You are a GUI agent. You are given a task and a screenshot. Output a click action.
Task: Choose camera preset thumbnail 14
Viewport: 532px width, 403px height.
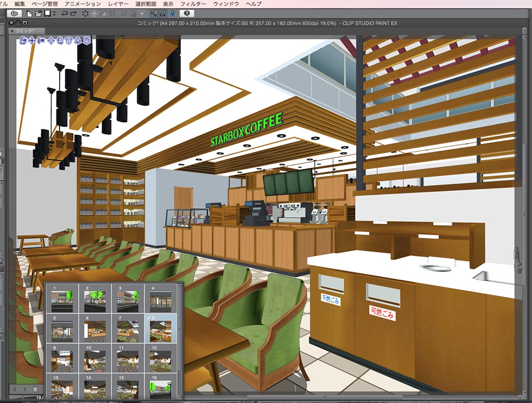click(x=95, y=386)
